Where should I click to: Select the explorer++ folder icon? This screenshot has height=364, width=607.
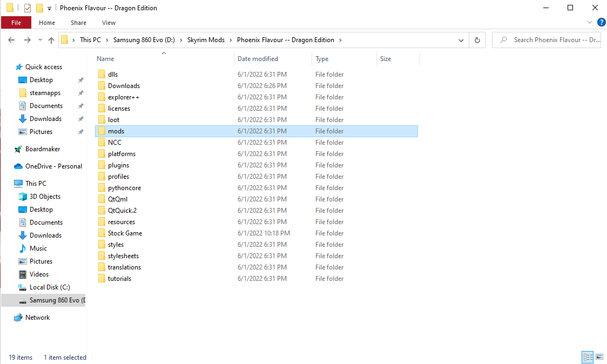(102, 97)
